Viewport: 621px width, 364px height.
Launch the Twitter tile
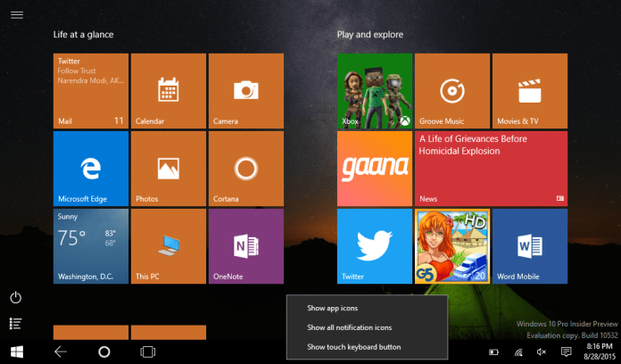(374, 246)
